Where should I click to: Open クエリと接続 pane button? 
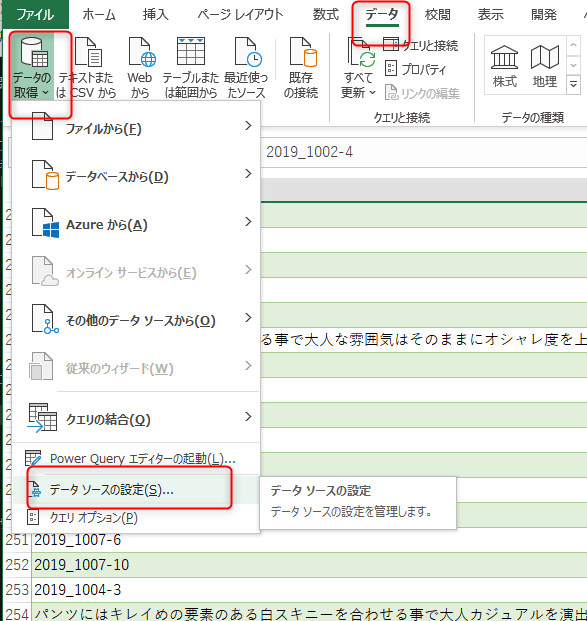pos(420,45)
